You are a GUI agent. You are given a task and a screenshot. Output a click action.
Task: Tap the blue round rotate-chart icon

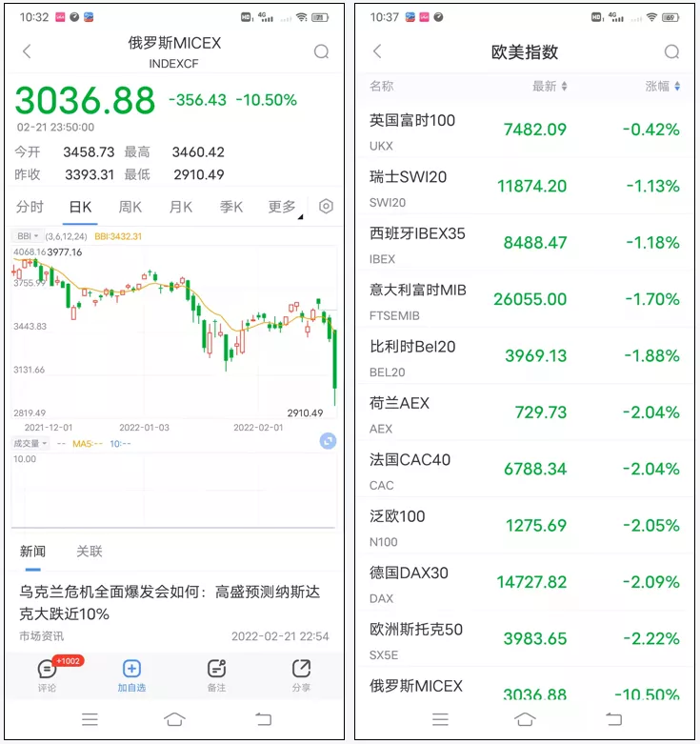[x=328, y=441]
